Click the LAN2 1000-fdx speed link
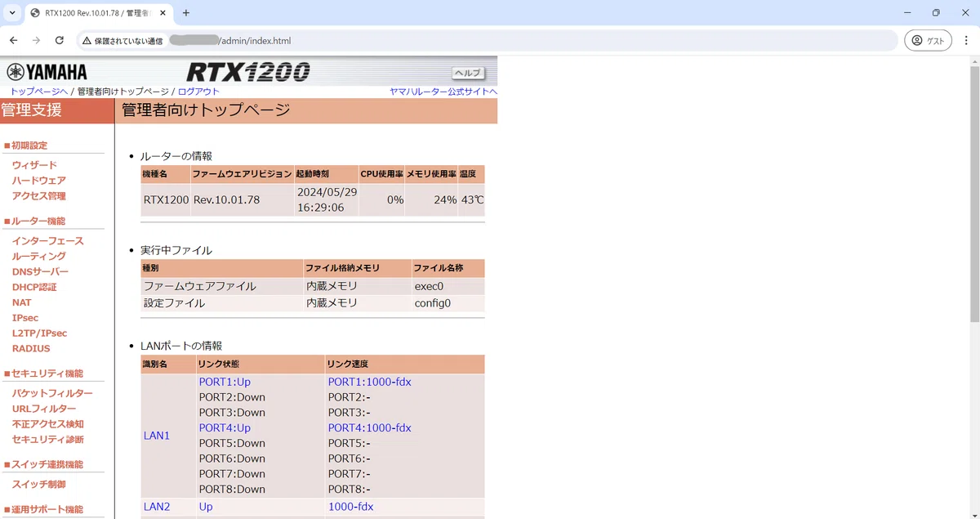Viewport: 980px width, 519px height. (x=350, y=507)
